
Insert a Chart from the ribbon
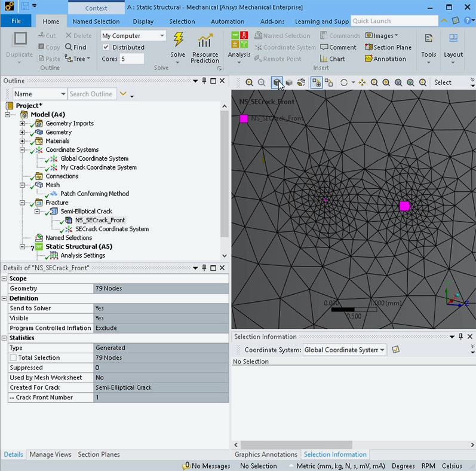pos(332,59)
